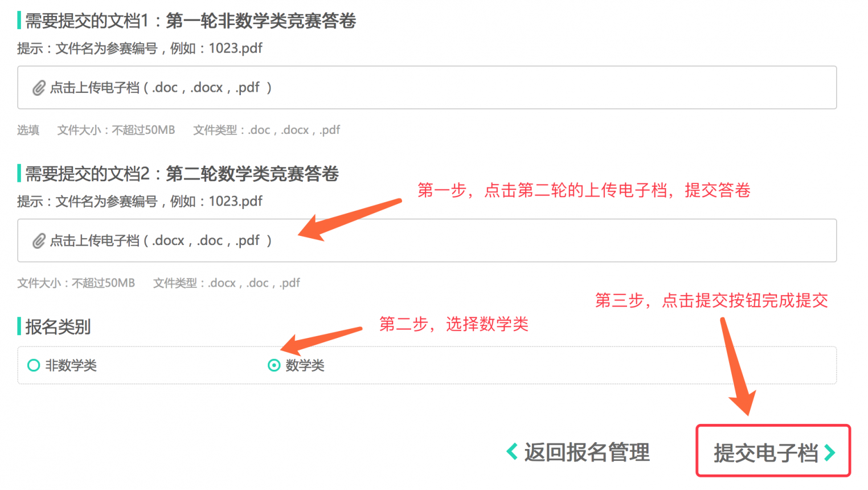Select the 数学类 radio button
This screenshot has height=490, width=868.
[x=274, y=365]
